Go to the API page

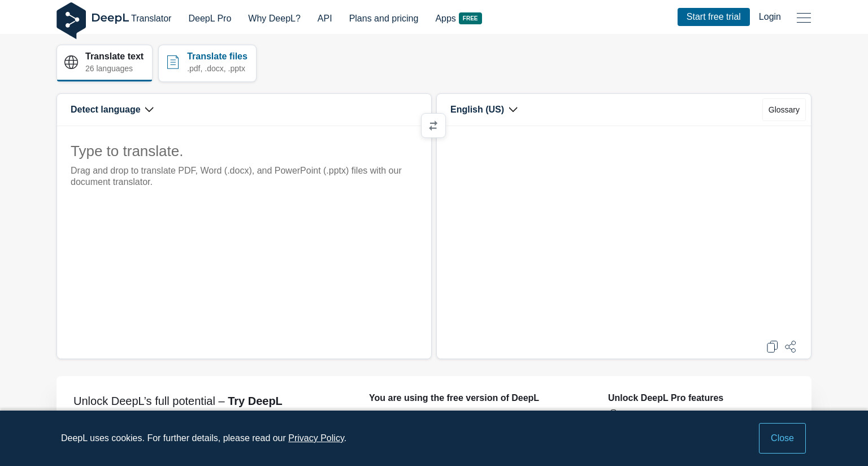pyautogui.click(x=325, y=18)
